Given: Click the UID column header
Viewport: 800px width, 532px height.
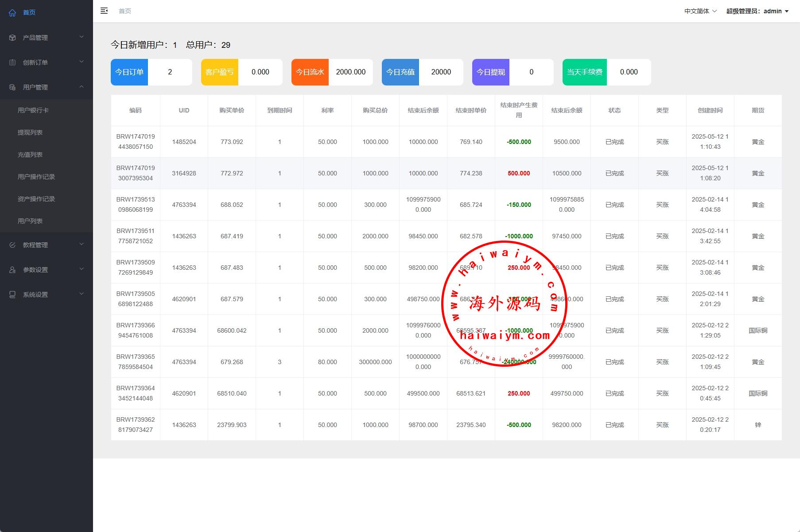Looking at the screenshot, I should click(x=184, y=110).
